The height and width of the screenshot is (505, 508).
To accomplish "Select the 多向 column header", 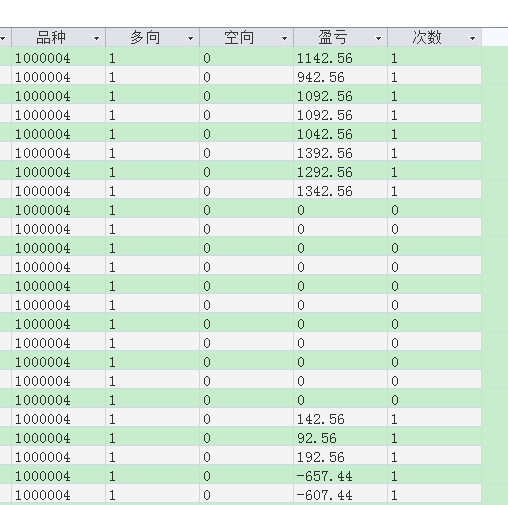I will (x=153, y=37).
